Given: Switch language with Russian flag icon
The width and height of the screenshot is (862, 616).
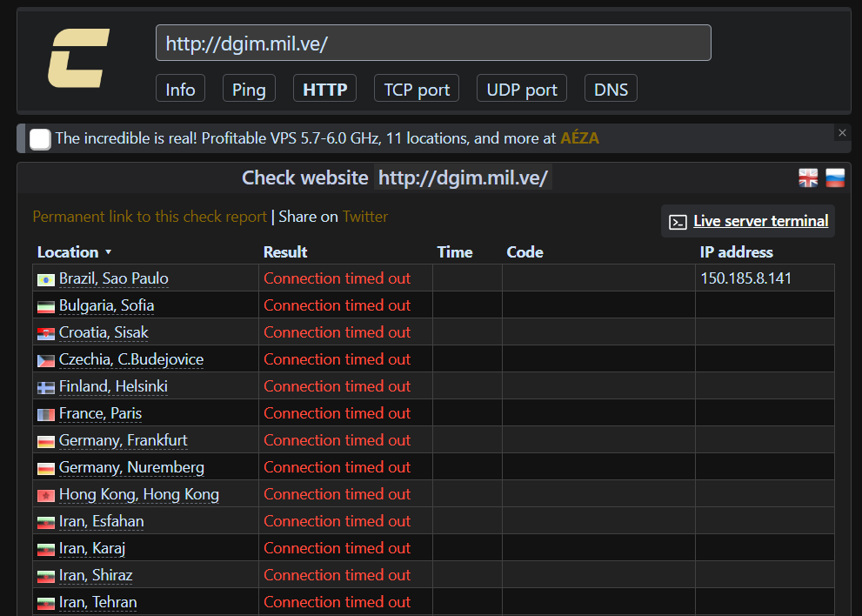Looking at the screenshot, I should [835, 177].
